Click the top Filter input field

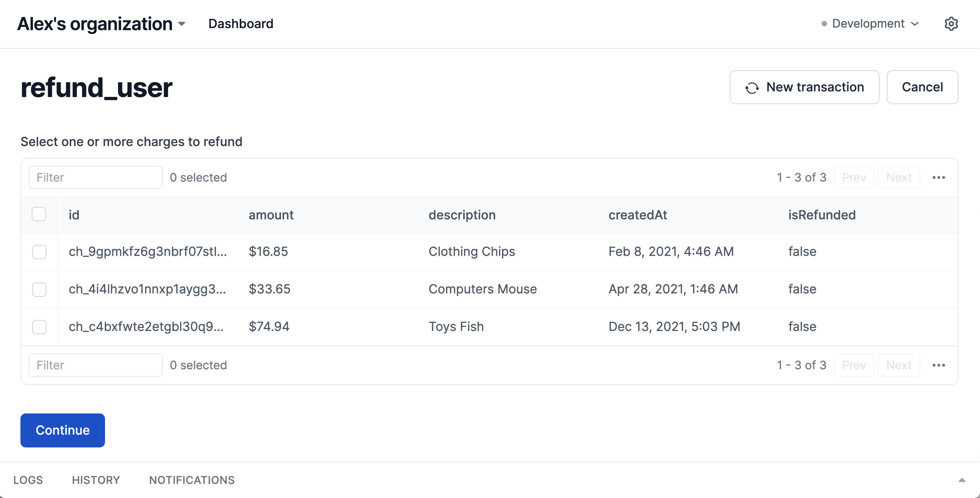96,177
